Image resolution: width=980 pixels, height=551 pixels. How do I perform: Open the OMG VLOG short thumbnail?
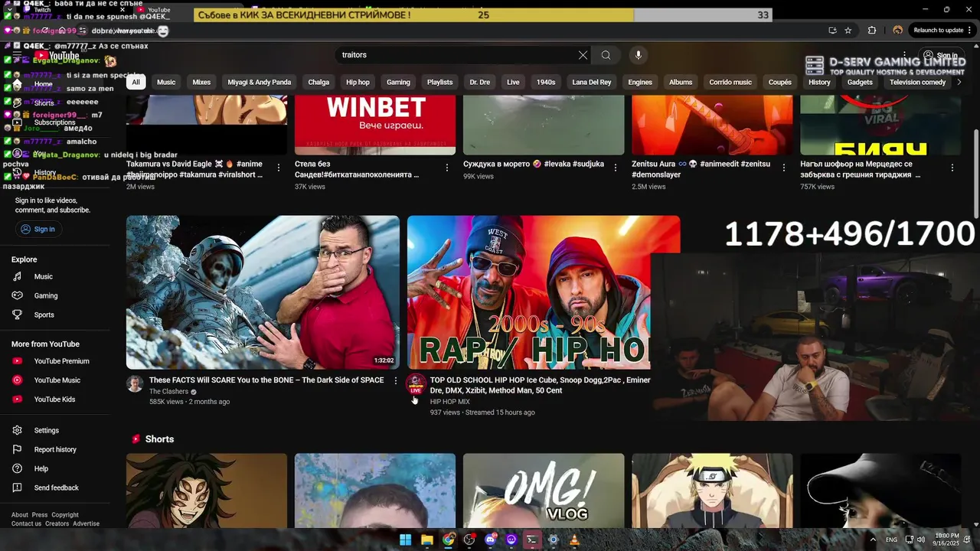coord(544,491)
